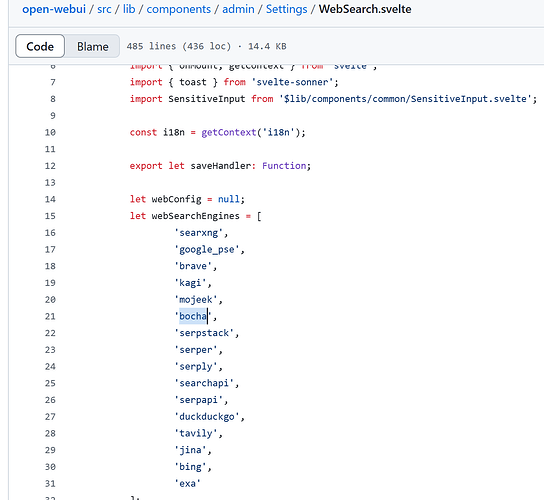Click the 'searchapi' string
The width and height of the screenshot is (544, 500).
[x=204, y=383]
